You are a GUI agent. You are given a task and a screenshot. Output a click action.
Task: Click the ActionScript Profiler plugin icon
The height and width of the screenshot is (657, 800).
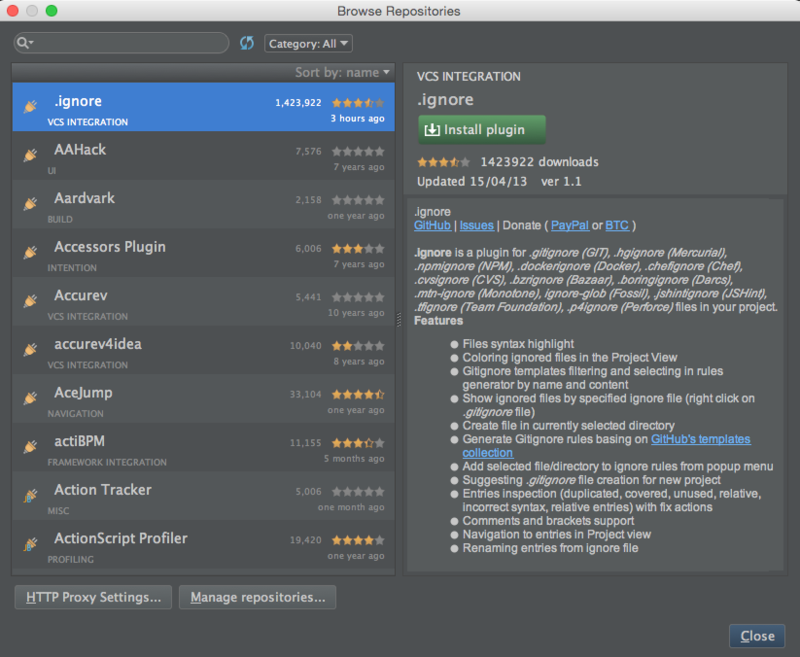tap(31, 544)
